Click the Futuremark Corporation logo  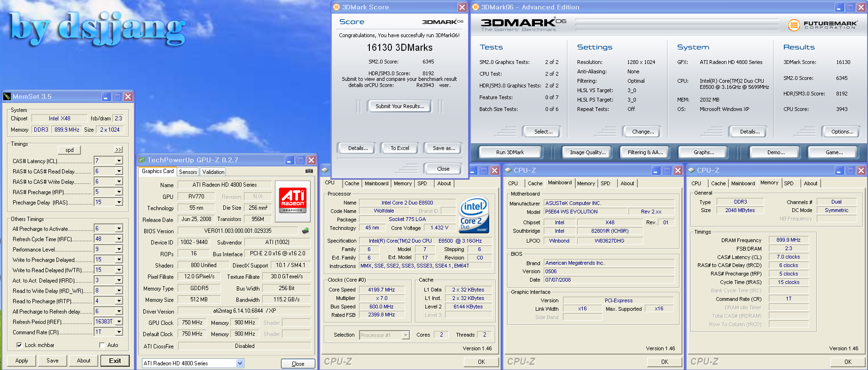822,25
